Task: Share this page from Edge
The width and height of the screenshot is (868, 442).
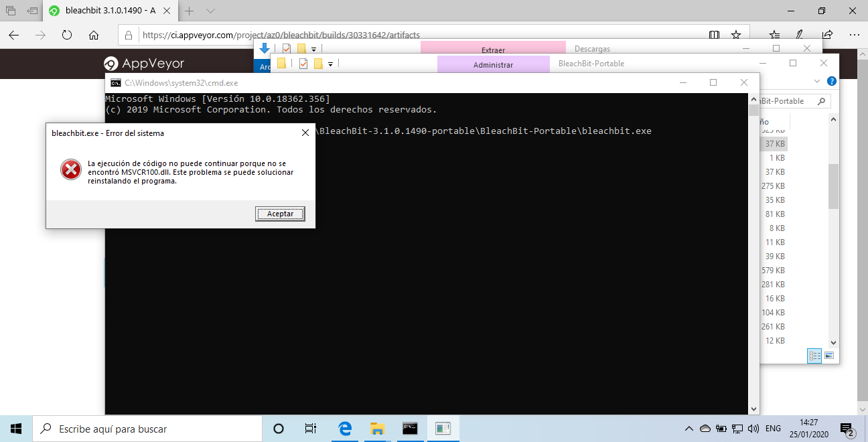Action: click(x=827, y=35)
